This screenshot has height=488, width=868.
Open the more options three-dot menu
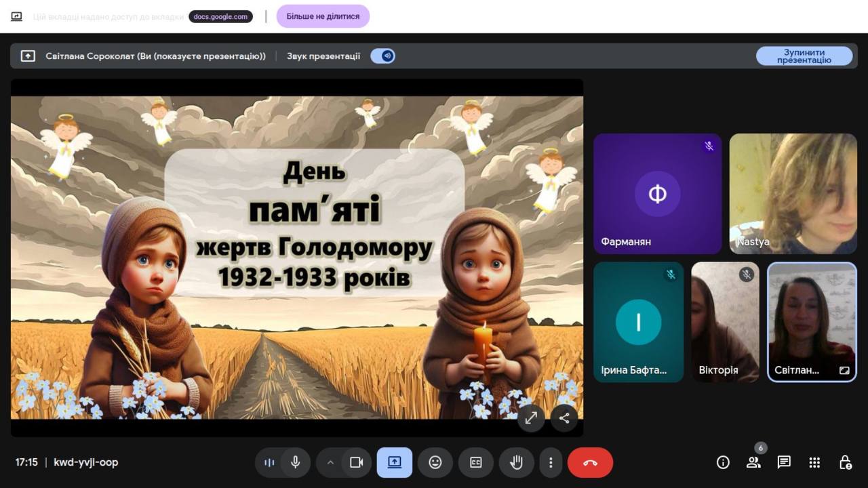[x=551, y=462]
